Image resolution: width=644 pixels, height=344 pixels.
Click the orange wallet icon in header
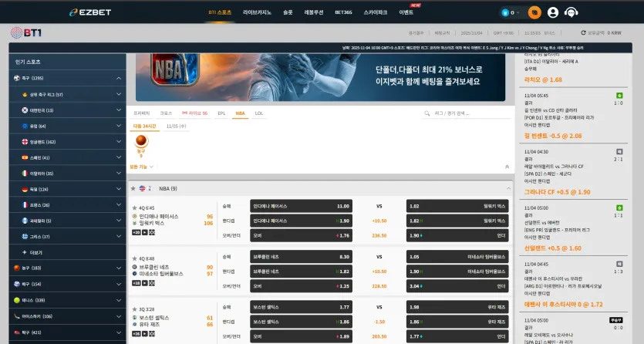pyautogui.click(x=534, y=12)
